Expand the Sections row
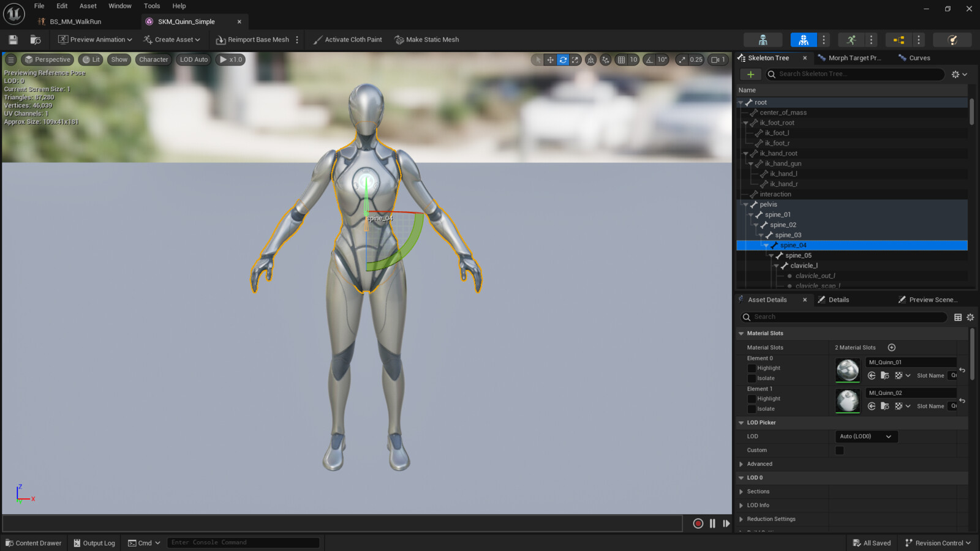 [x=741, y=492]
